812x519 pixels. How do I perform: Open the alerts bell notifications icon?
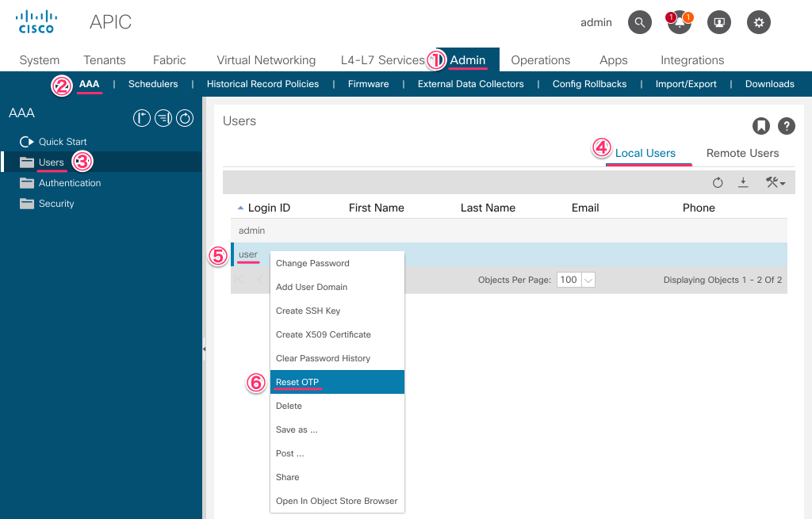680,22
